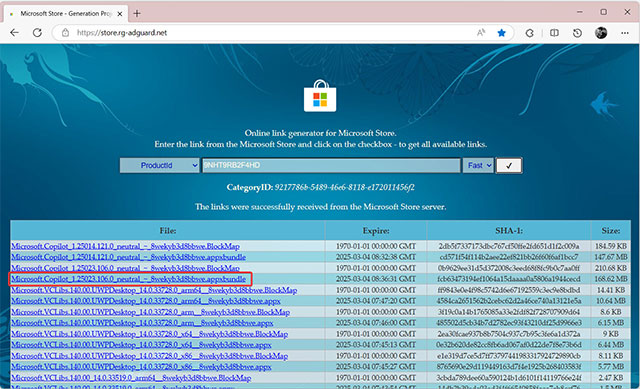The width and height of the screenshot is (640, 389).
Task: Download VCLibs UWPDesktop 14.0.33728.0 x86 appx link
Action: coord(141,367)
